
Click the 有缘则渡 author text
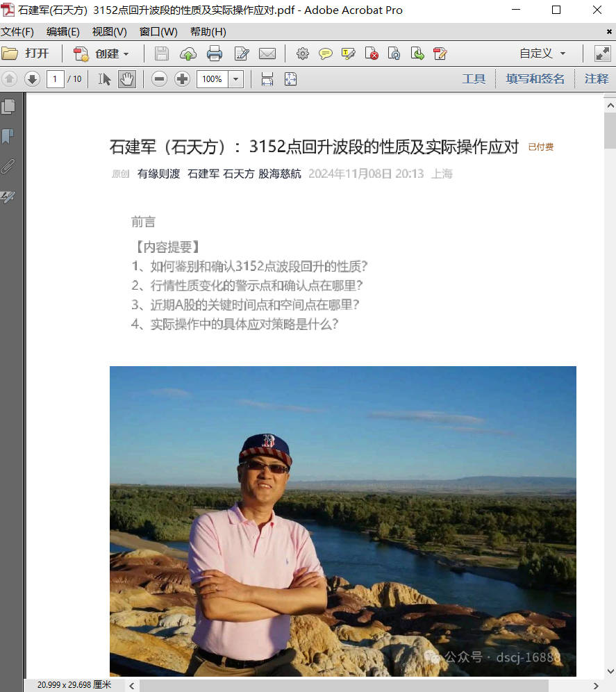click(158, 174)
